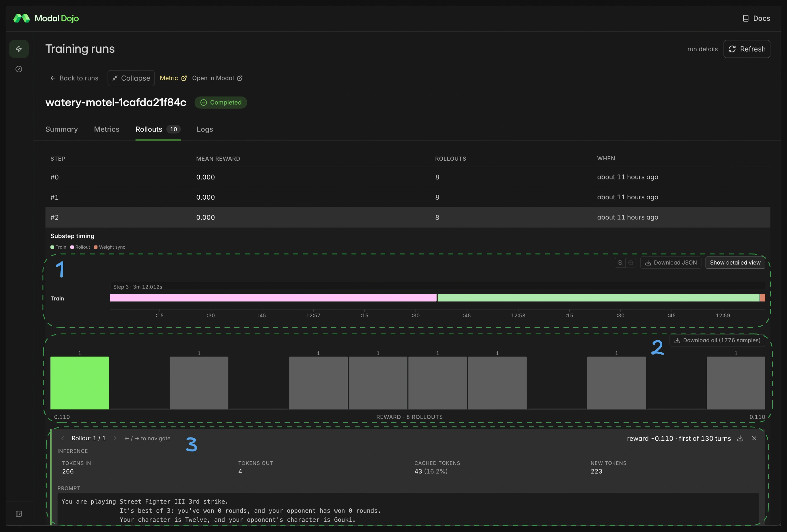
Task: Click the zoom out magnifier icon
Action: pos(631,263)
